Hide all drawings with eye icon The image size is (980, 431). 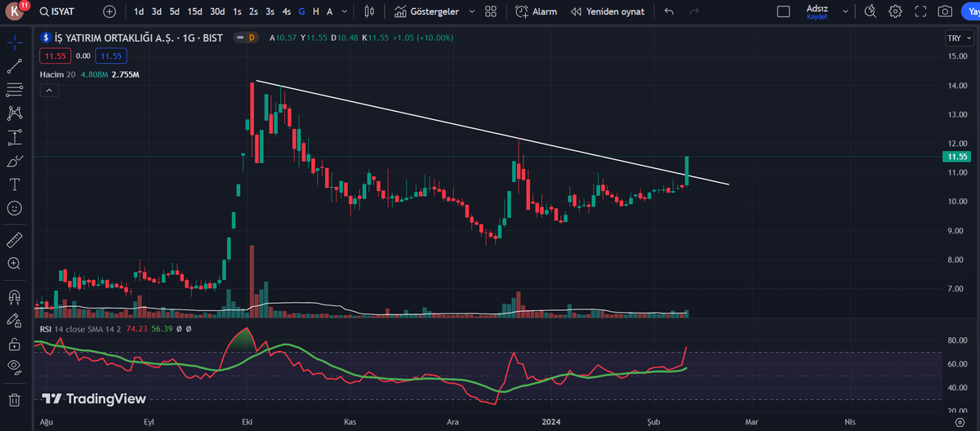[x=14, y=367]
